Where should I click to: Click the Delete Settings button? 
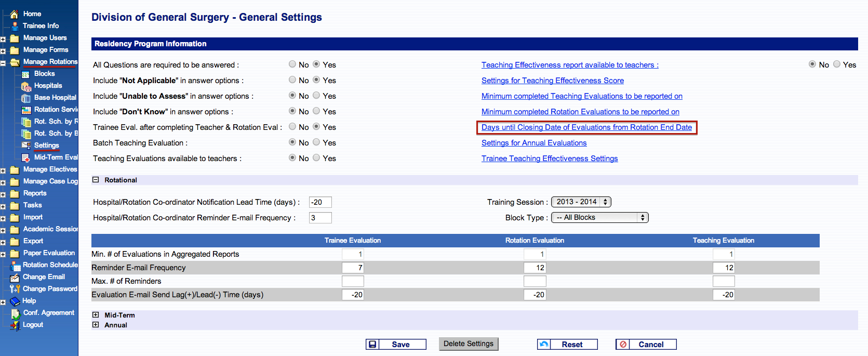(x=468, y=344)
